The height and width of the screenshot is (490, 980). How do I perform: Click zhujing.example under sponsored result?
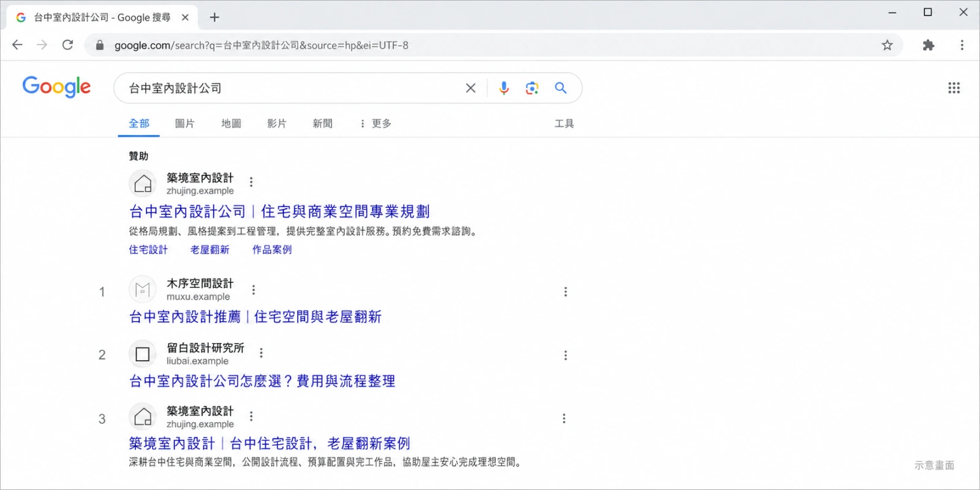click(x=200, y=191)
